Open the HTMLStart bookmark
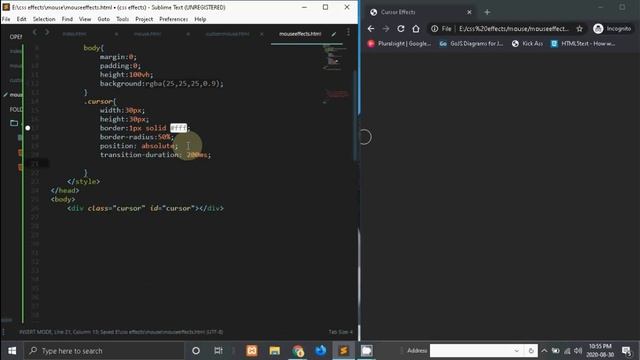640x360 pixels. 582,44
